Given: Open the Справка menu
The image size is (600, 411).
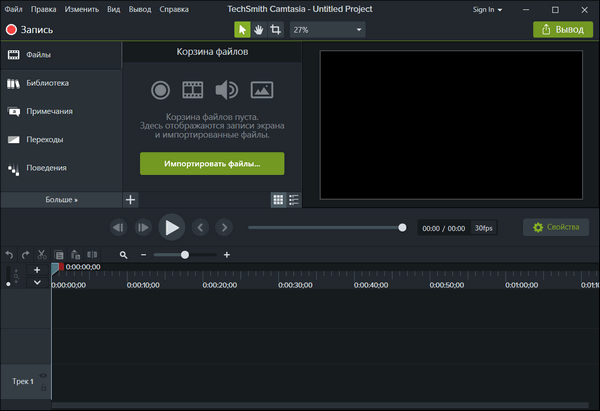Looking at the screenshot, I should click(x=174, y=9).
